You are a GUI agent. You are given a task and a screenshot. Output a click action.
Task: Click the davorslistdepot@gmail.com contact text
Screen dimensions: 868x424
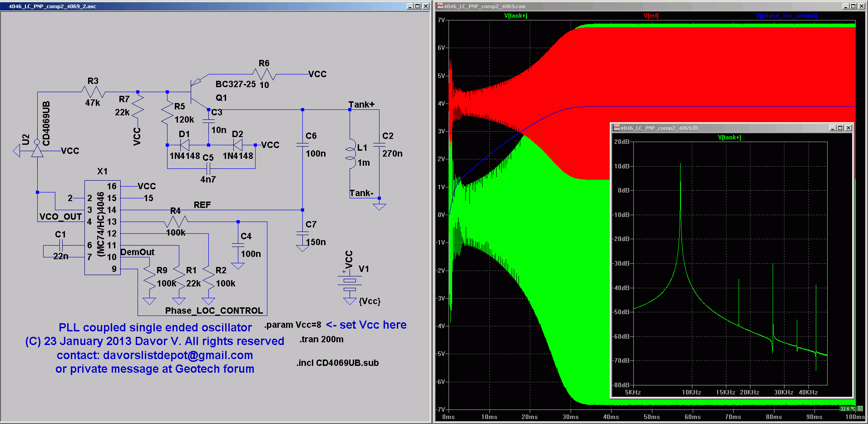[x=178, y=355]
